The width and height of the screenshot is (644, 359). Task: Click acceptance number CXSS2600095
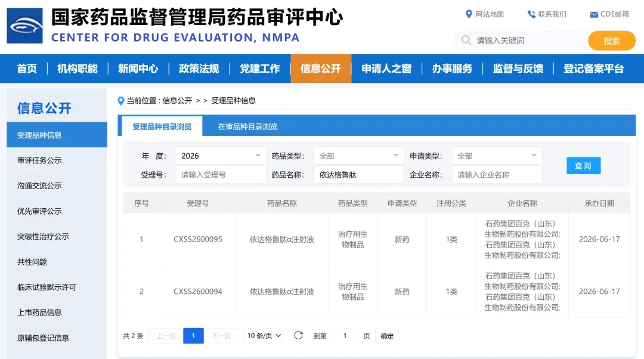click(x=197, y=239)
